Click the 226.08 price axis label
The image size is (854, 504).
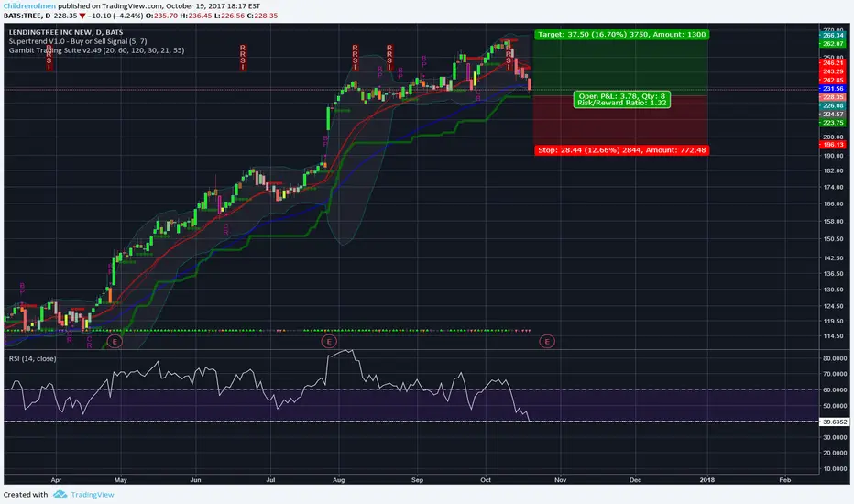coord(833,105)
